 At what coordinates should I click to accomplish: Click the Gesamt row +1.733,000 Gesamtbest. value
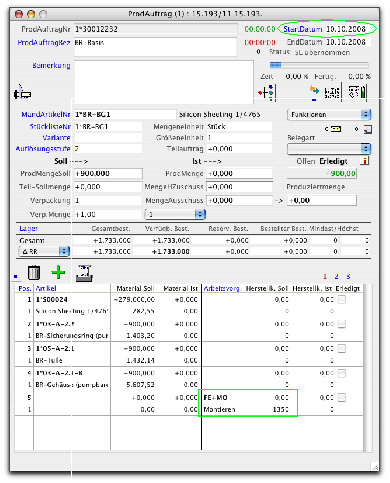(112, 241)
